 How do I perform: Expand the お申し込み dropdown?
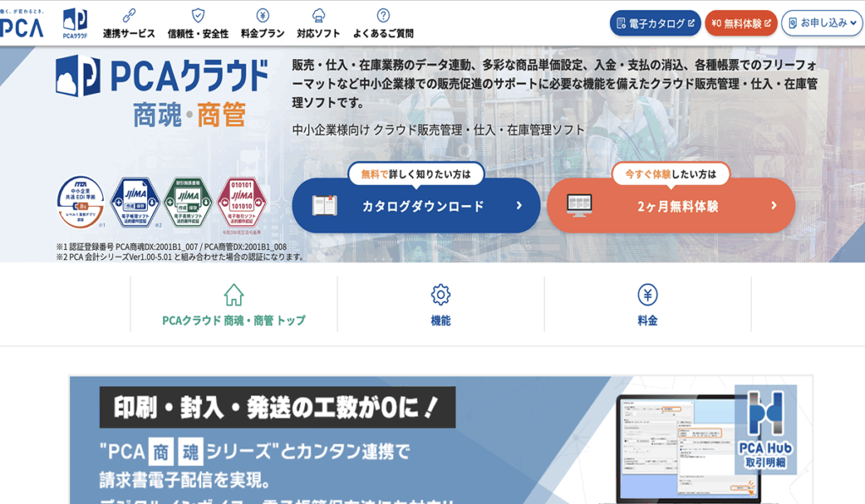click(821, 23)
